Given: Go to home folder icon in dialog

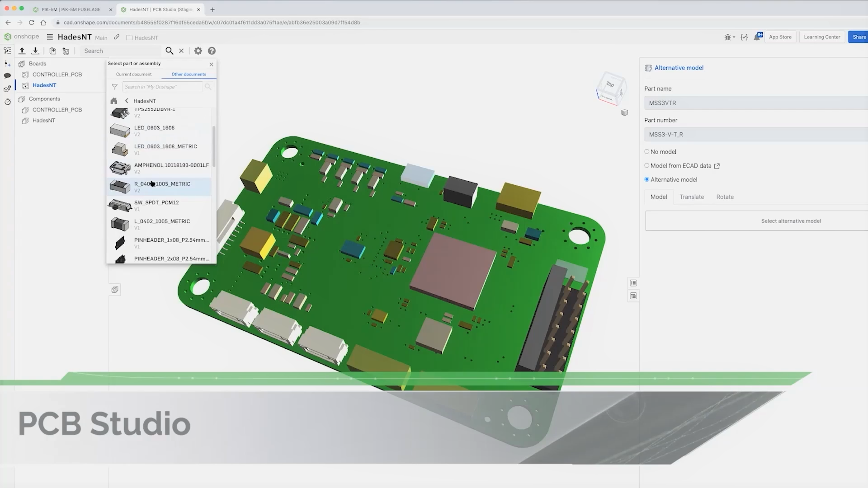Looking at the screenshot, I should click(x=114, y=101).
